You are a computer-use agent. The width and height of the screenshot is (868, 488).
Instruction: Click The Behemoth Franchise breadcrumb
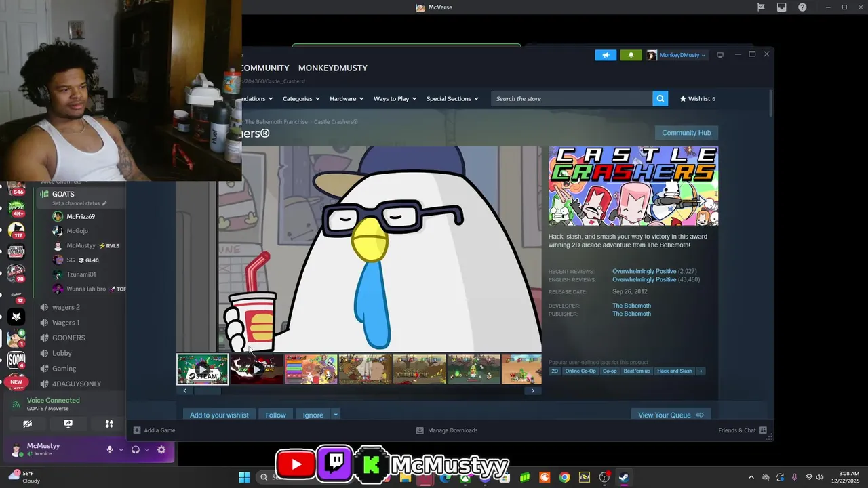276,122
